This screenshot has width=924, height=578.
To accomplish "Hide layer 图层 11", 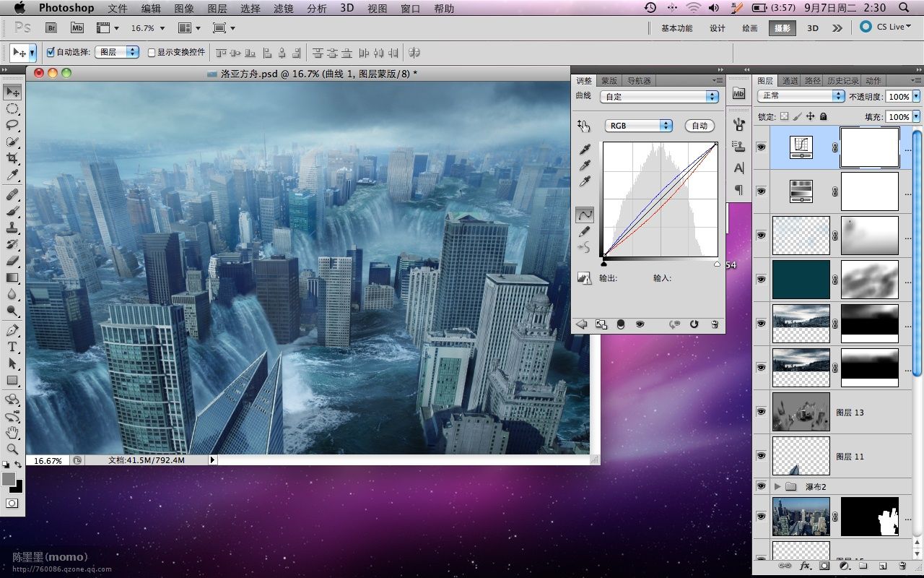I will [761, 455].
